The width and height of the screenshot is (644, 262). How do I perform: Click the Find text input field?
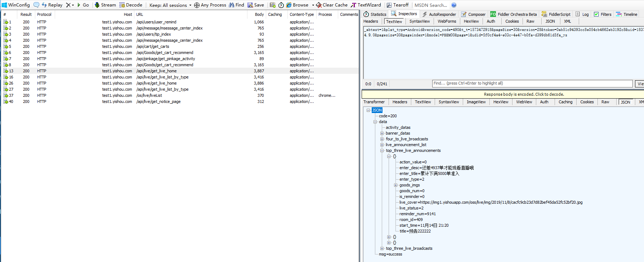[532, 83]
